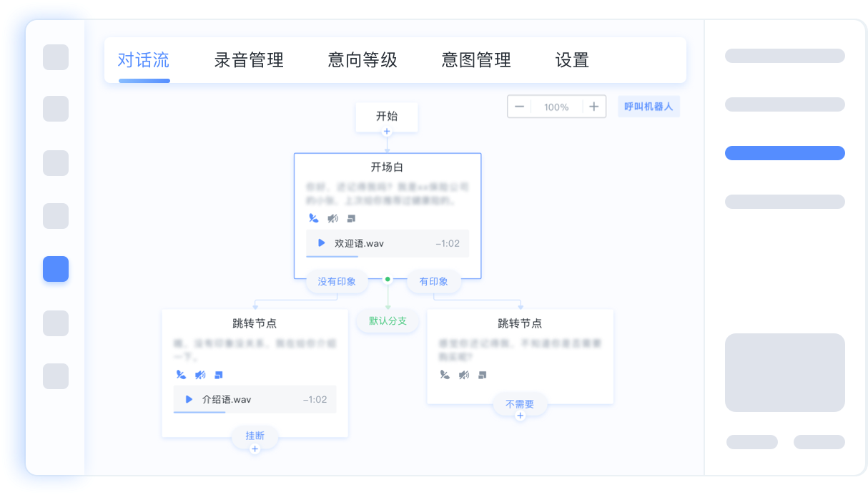Image resolution: width=868 pixels, height=495 pixels.
Task: Click hang-up phone icon in left 跳转节点
Action: pos(181,375)
